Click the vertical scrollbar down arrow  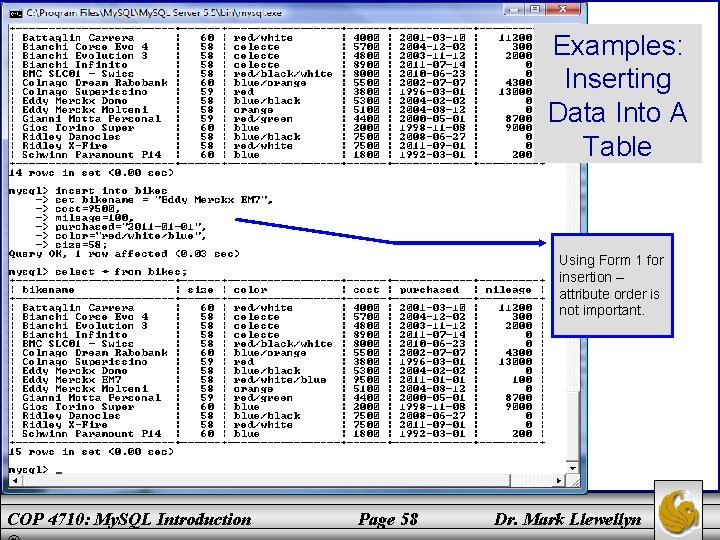coord(572,468)
